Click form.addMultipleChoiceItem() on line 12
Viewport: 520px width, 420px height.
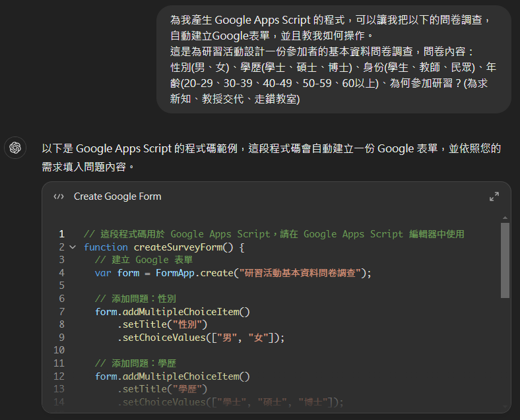[x=172, y=376]
